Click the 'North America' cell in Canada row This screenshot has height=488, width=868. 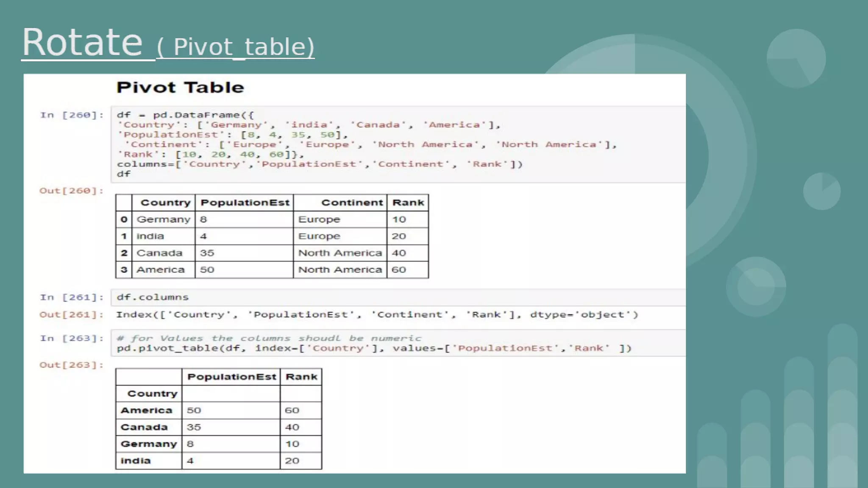coord(340,253)
